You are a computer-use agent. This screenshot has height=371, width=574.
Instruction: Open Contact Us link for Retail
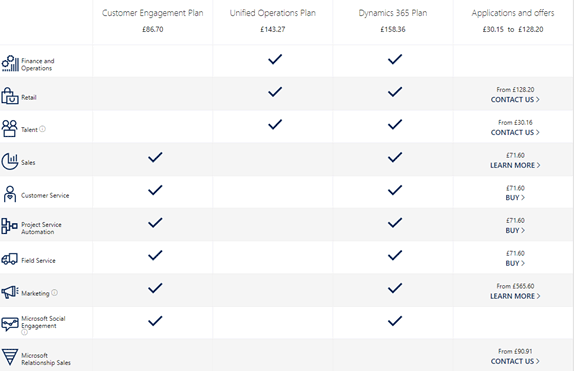click(x=515, y=100)
